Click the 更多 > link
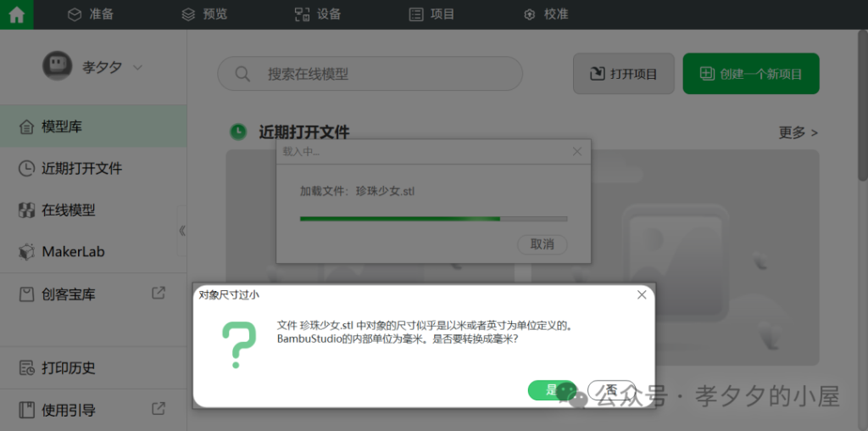Screen dimensions: 868x431 pyautogui.click(x=798, y=133)
